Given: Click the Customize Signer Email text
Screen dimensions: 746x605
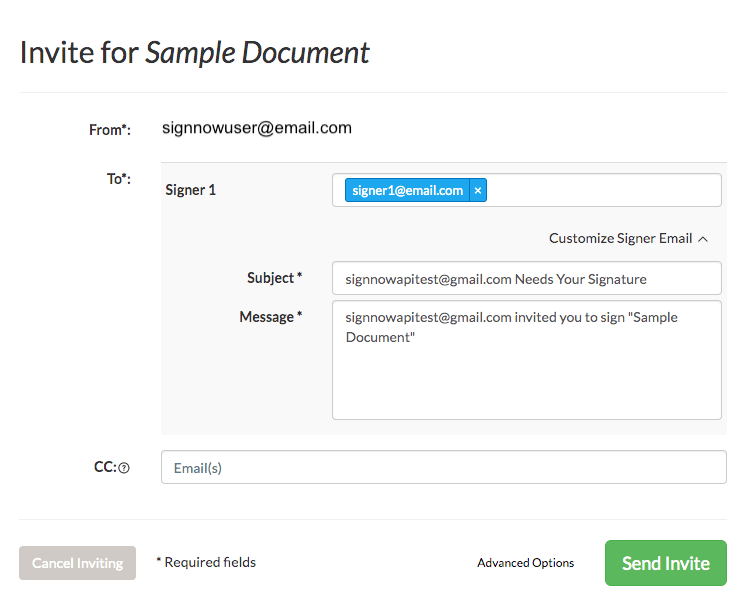Looking at the screenshot, I should coord(620,239).
